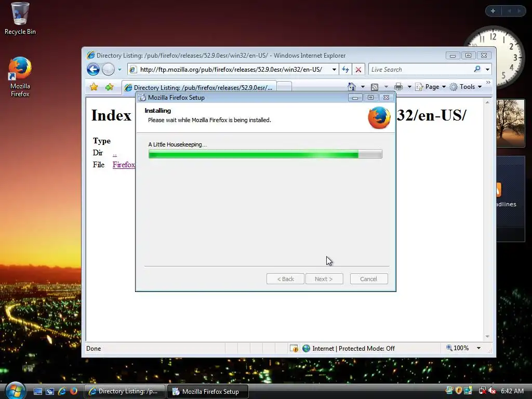Click the disabled Back button in Firefox Setup
Viewport: 532px width, 399px height.
[x=285, y=279]
